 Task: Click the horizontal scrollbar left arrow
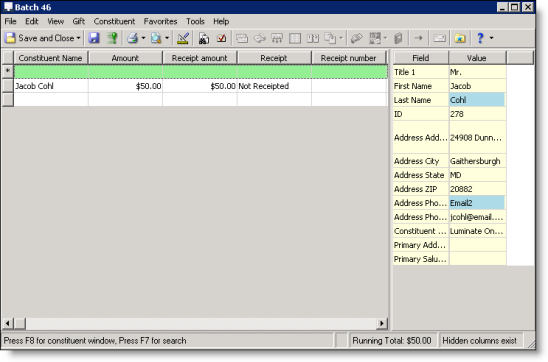click(7, 324)
